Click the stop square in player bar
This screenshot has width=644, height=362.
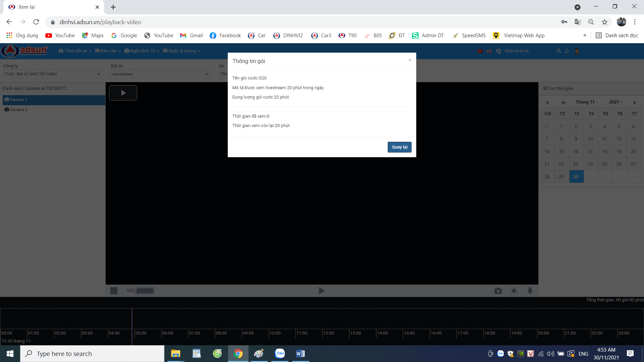point(114,291)
